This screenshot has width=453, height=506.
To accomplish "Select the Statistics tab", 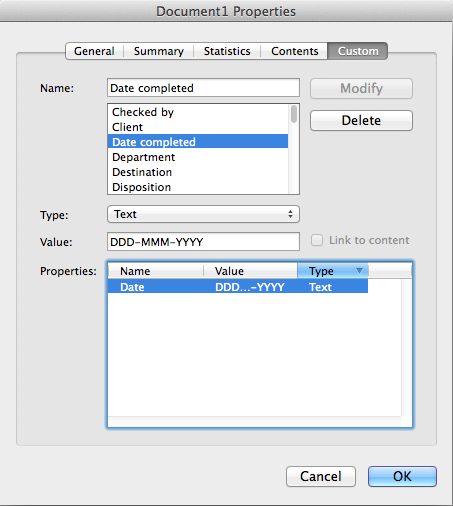I will (x=227, y=51).
